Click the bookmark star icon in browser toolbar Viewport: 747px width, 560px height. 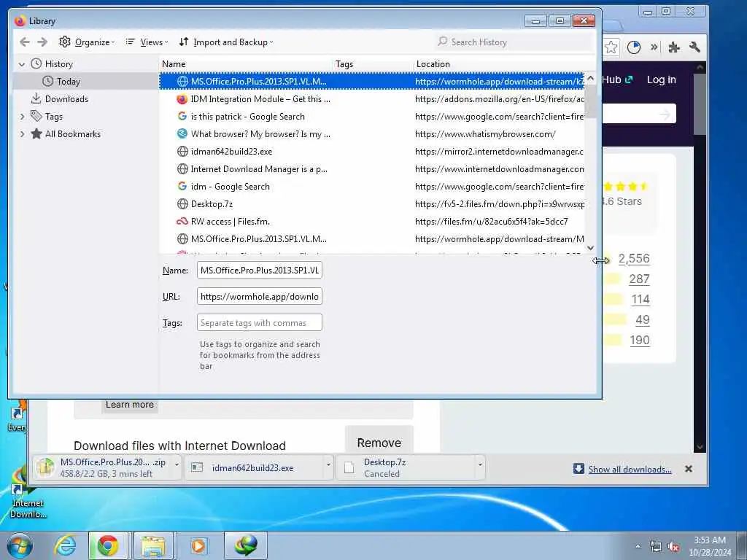[x=611, y=47]
